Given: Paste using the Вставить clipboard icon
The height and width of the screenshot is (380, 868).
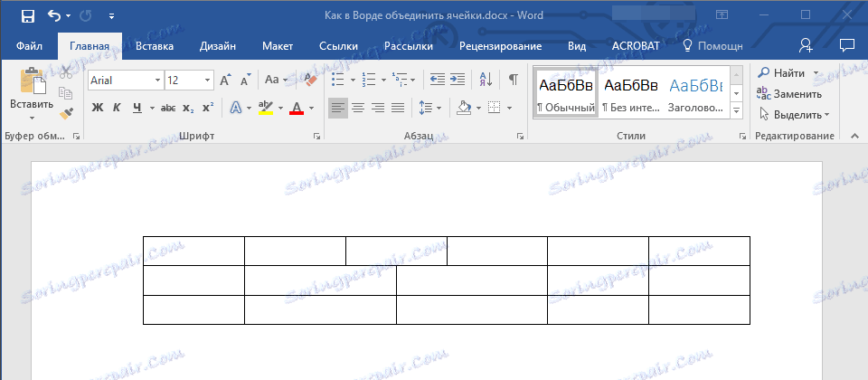Looking at the screenshot, I should (33, 81).
